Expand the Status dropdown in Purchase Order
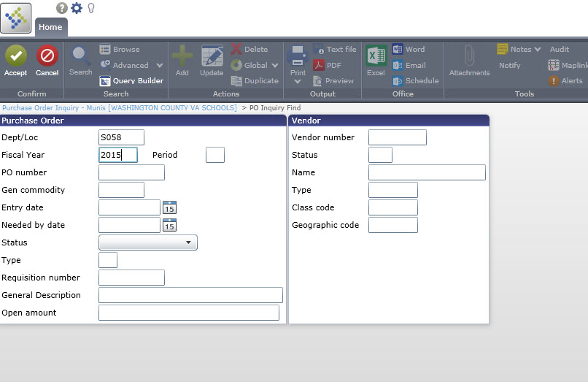 (148, 242)
